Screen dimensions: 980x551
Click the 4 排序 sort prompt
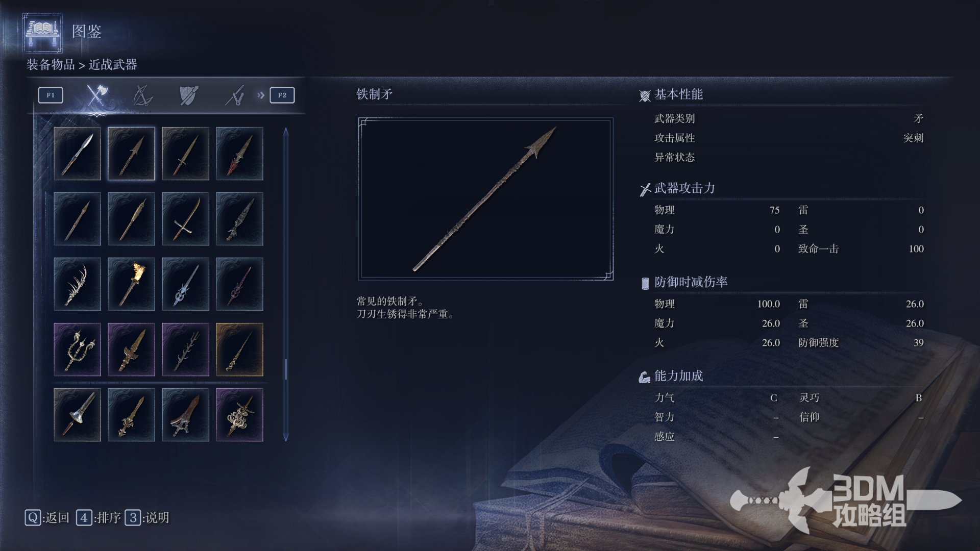pyautogui.click(x=99, y=518)
